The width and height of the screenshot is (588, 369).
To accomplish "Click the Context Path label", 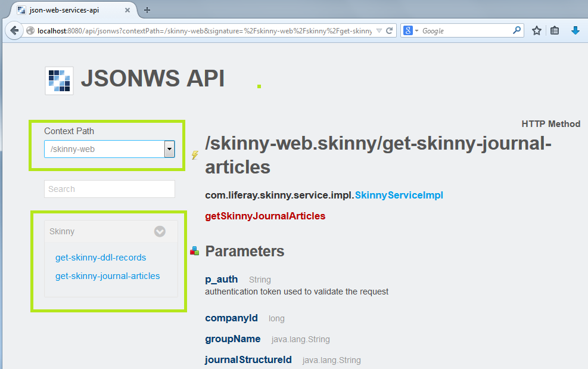I will click(69, 131).
